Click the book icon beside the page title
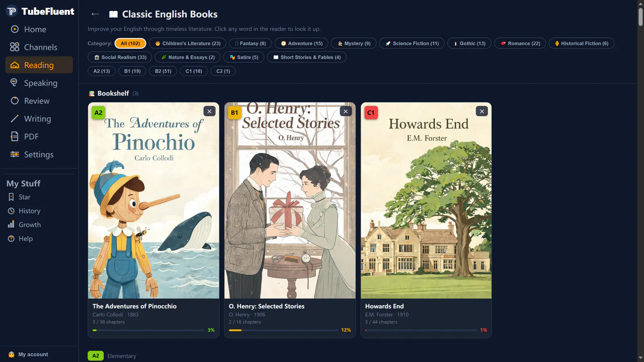Viewport: 644px width, 362px height. pos(114,14)
